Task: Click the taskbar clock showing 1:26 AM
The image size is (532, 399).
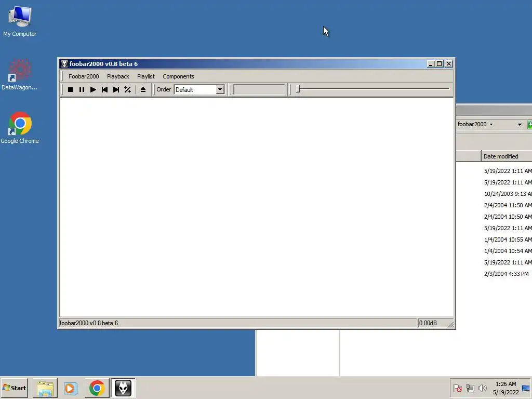Action: tap(506, 388)
